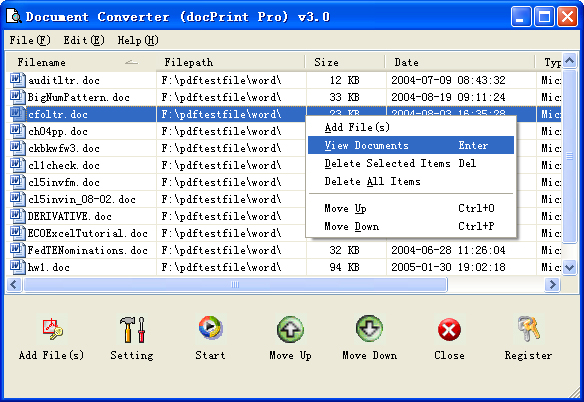Sort by the Filepath column header
The height and width of the screenshot is (402, 584).
[231, 62]
